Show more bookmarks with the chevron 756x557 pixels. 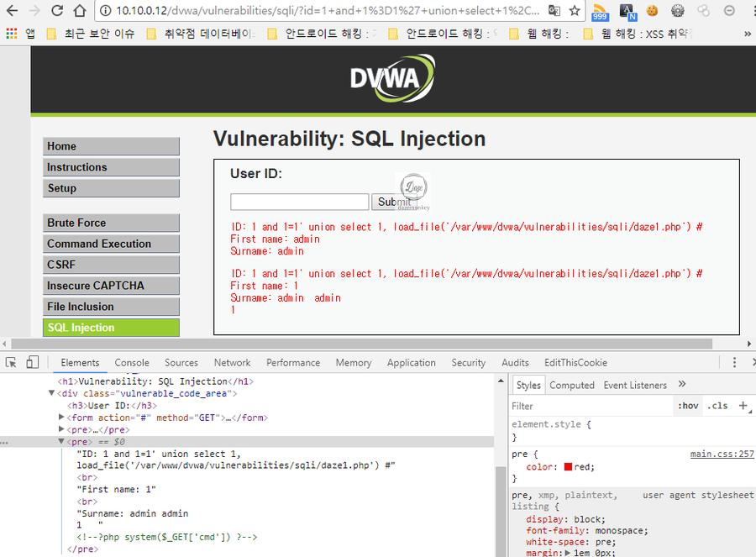pos(748,34)
